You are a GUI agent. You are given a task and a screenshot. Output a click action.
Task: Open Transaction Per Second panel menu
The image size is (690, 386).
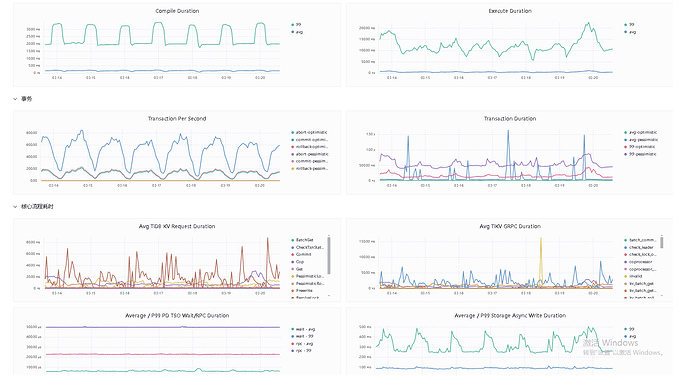(x=177, y=118)
